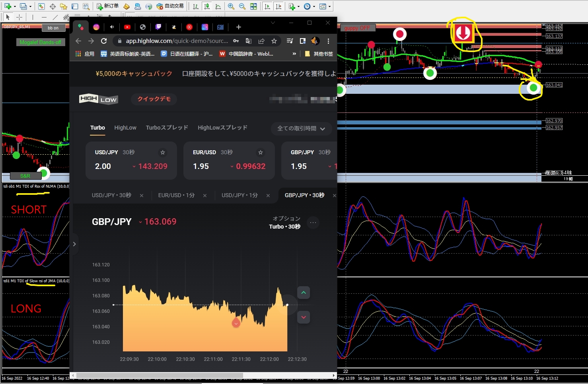Select the trendline drawing tool
The width and height of the screenshot is (588, 384).
(x=55, y=17)
